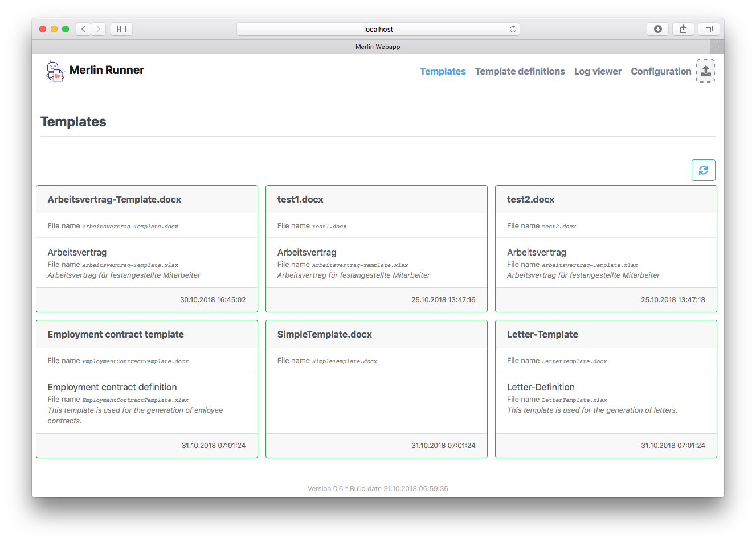Navigate forward in the browser

tap(97, 28)
